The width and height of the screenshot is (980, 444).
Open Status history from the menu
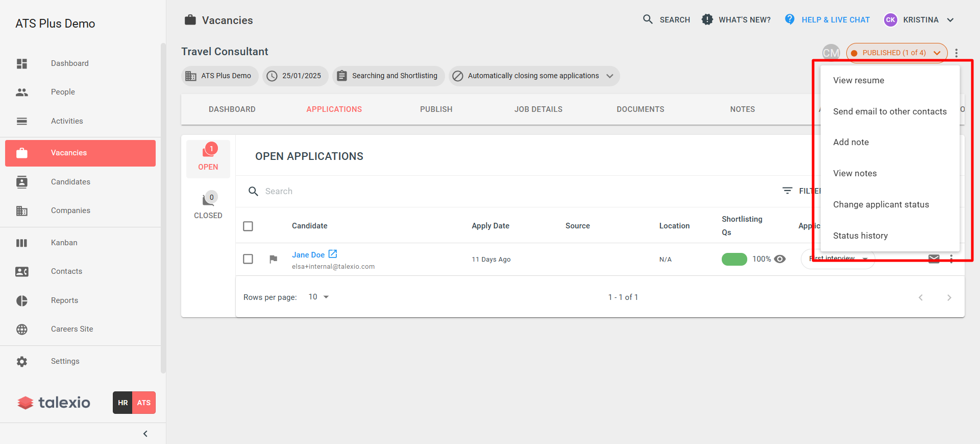pos(890,236)
